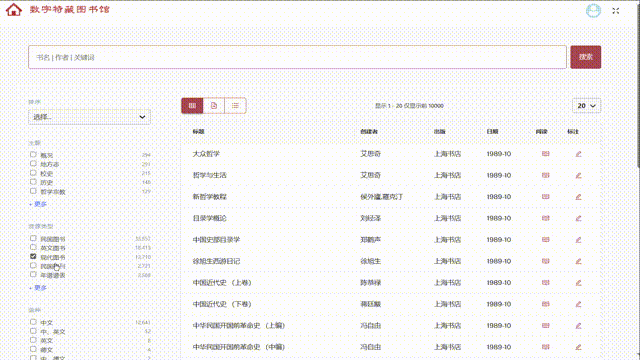Open the book title 新哲学教程

(x=209, y=197)
